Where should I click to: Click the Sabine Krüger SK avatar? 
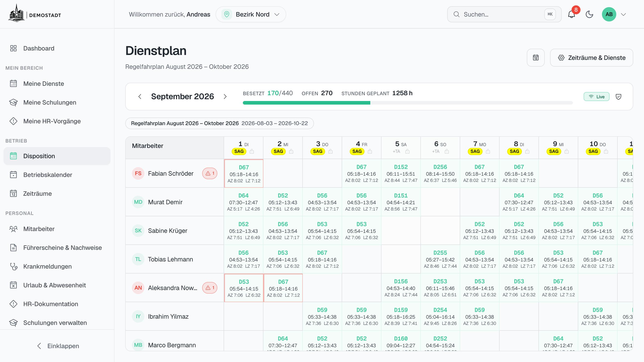tap(138, 231)
